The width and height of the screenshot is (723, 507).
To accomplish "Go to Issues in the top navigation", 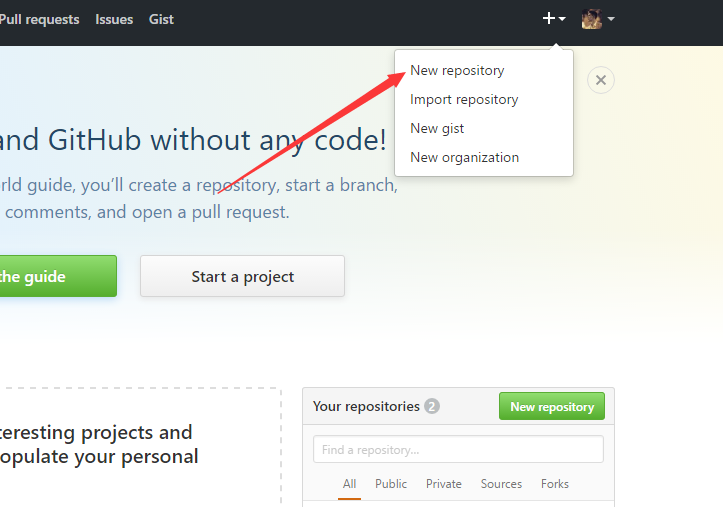I will click(114, 19).
